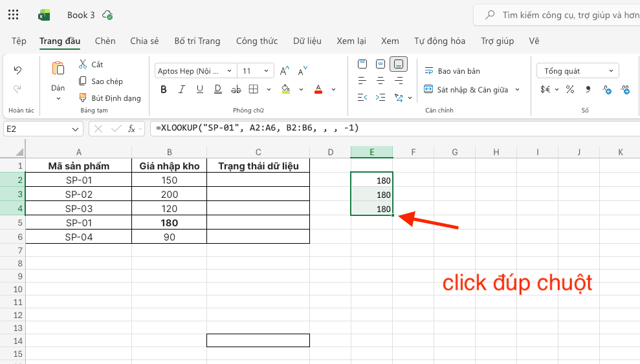Click Bao văn bản wrap text

click(452, 71)
